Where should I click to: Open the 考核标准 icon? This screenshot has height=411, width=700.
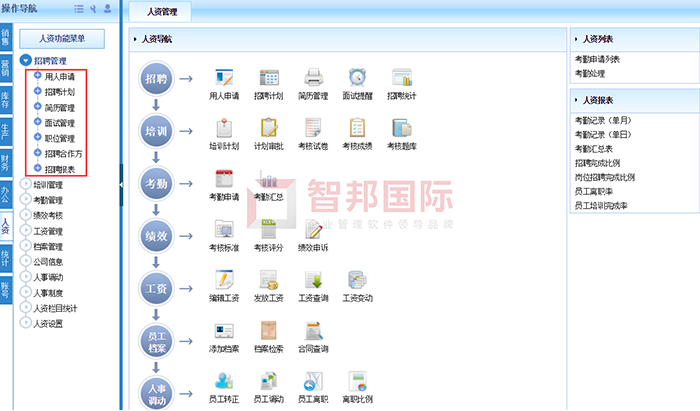(x=224, y=229)
